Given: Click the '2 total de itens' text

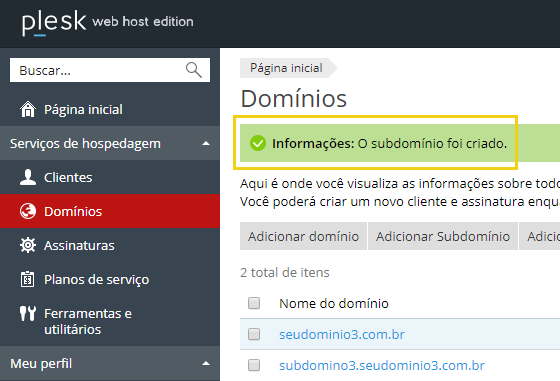Looking at the screenshot, I should (285, 272).
